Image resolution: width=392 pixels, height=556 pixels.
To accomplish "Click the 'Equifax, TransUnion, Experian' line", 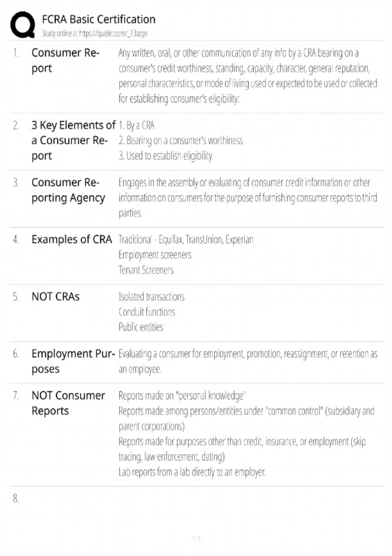I will tap(186, 240).
